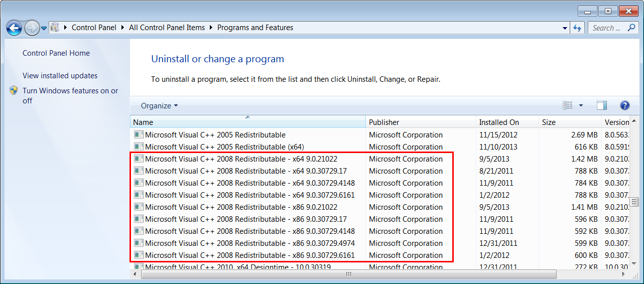Click 11/15/2012 installed date cell

pyautogui.click(x=498, y=135)
